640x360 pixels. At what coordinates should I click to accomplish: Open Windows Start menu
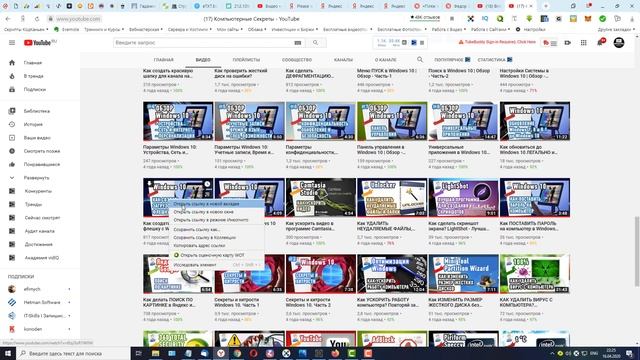[x=8, y=353]
